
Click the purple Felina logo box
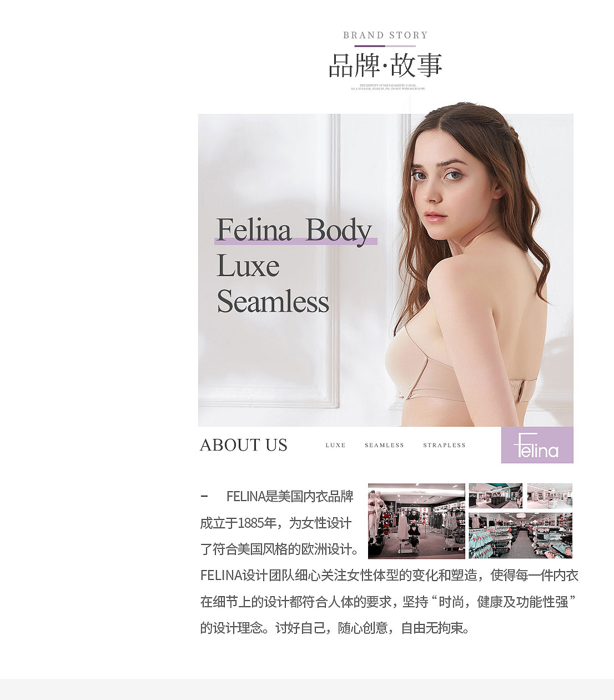pyautogui.click(x=537, y=445)
